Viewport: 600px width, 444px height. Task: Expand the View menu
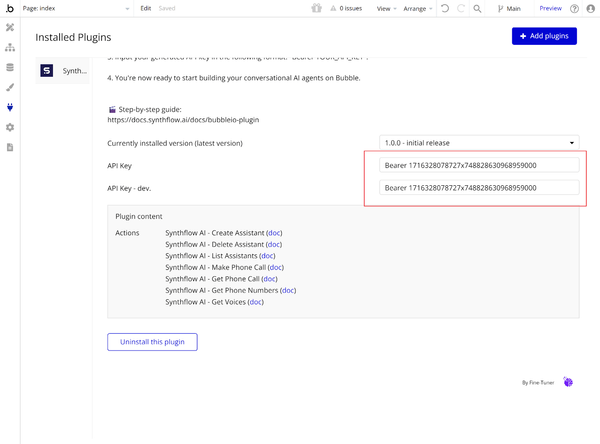tap(386, 8)
